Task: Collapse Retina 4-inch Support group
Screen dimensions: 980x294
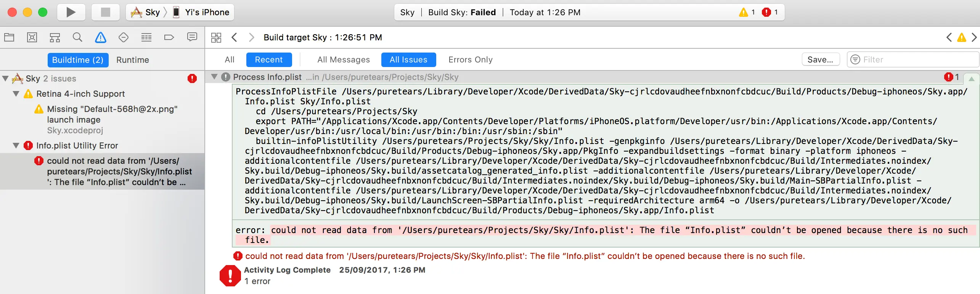Action: [16, 94]
